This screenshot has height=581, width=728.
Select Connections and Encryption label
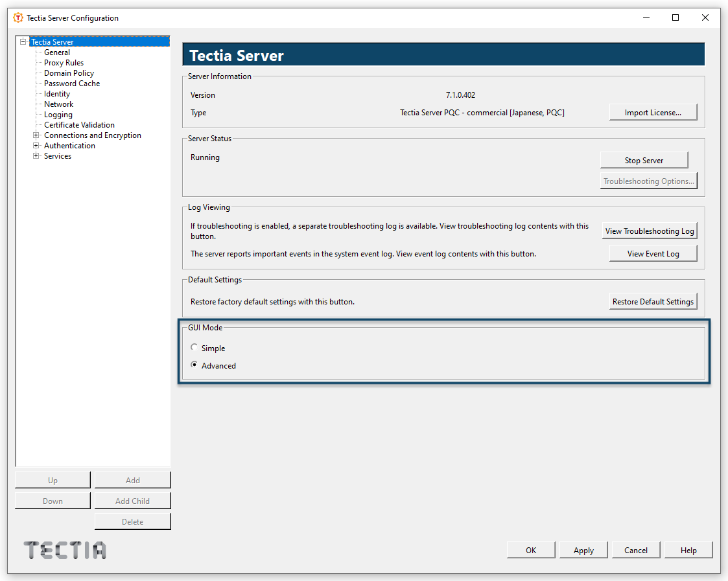[x=93, y=135]
